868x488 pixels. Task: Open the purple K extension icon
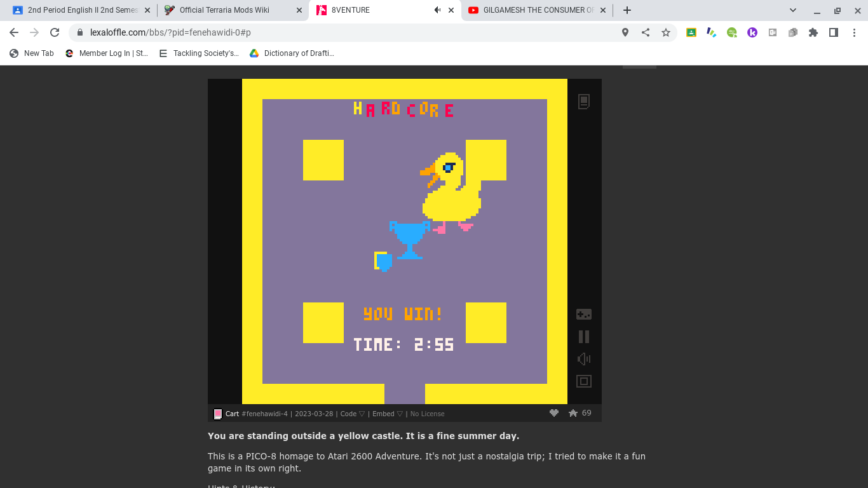[x=752, y=32]
